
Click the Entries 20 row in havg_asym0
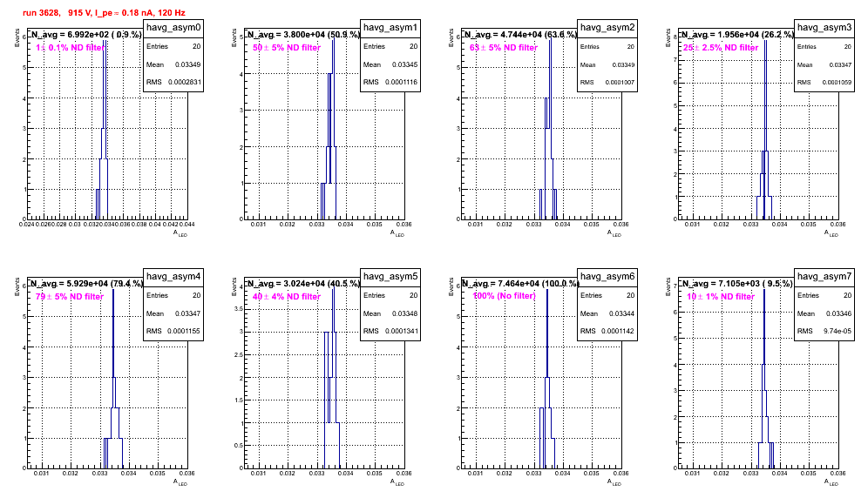tap(173, 46)
